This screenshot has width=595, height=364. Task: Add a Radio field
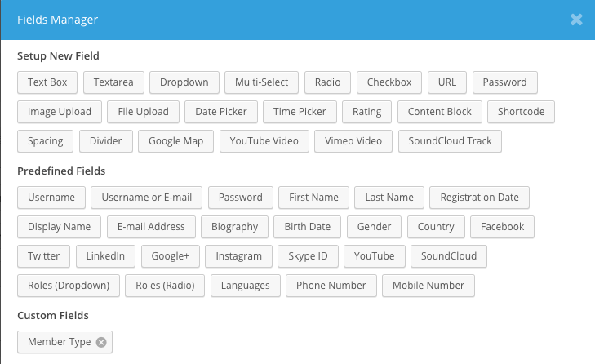pyautogui.click(x=328, y=82)
